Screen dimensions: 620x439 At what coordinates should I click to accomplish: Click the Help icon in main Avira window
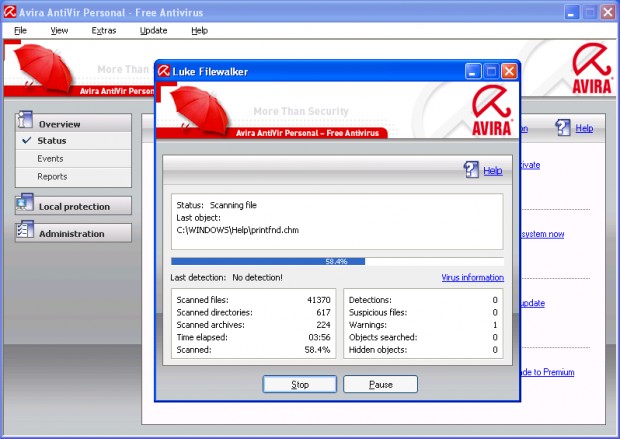562,127
